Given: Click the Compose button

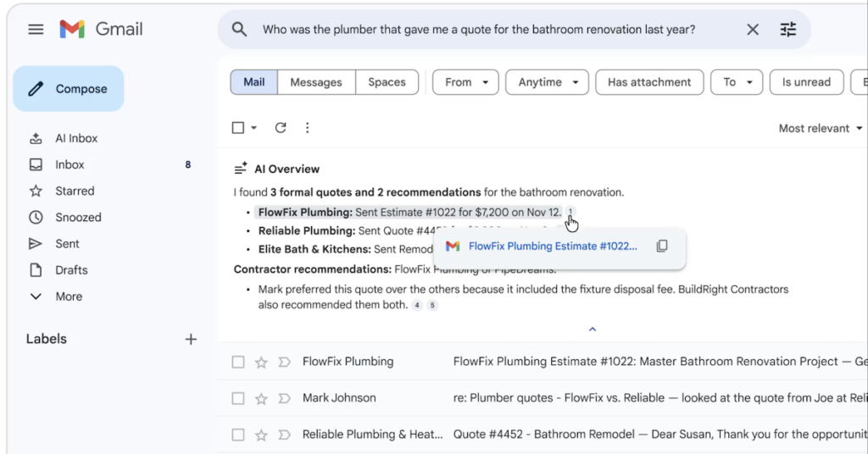Looking at the screenshot, I should coord(69,89).
